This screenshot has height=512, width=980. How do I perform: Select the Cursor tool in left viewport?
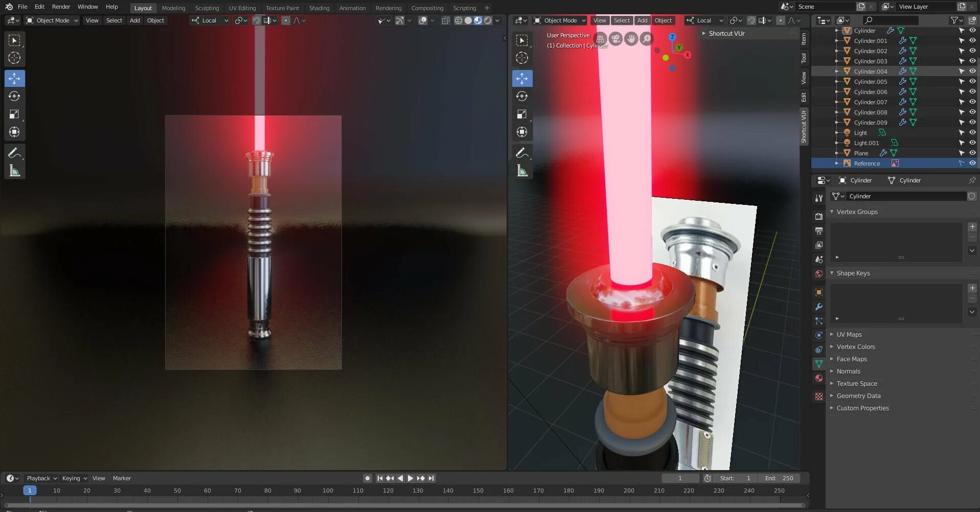14,58
